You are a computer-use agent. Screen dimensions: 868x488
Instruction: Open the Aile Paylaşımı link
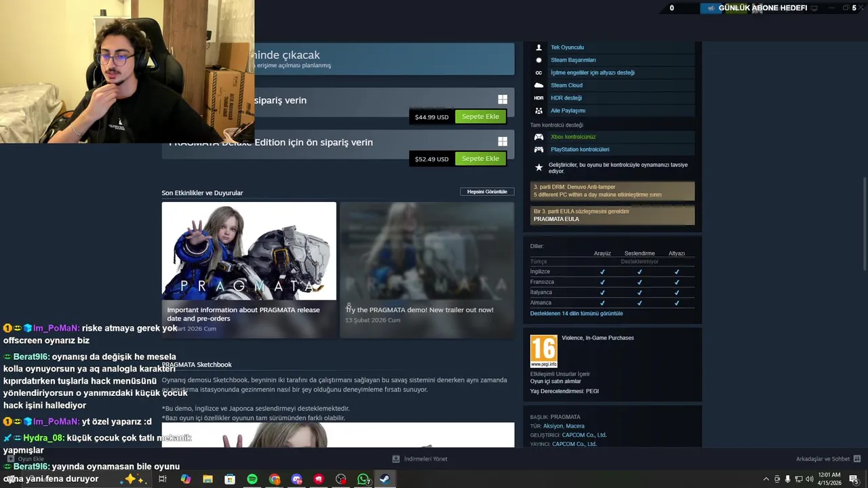568,110
